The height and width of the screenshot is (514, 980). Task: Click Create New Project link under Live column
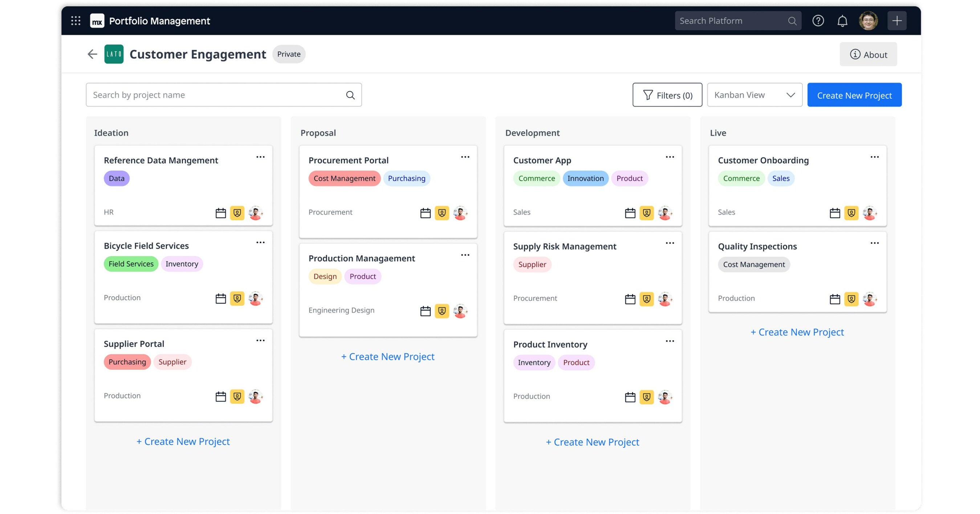pyautogui.click(x=797, y=332)
